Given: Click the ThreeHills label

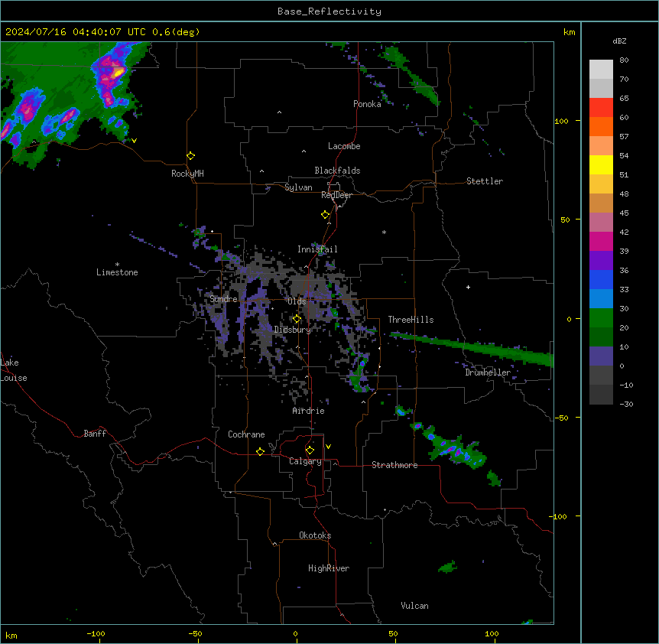Looking at the screenshot, I should [x=411, y=320].
